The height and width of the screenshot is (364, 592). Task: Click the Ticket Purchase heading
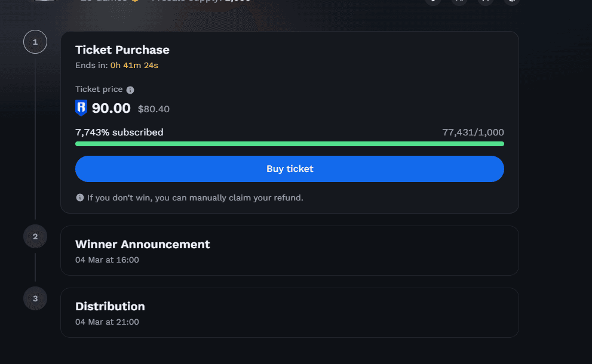click(122, 50)
